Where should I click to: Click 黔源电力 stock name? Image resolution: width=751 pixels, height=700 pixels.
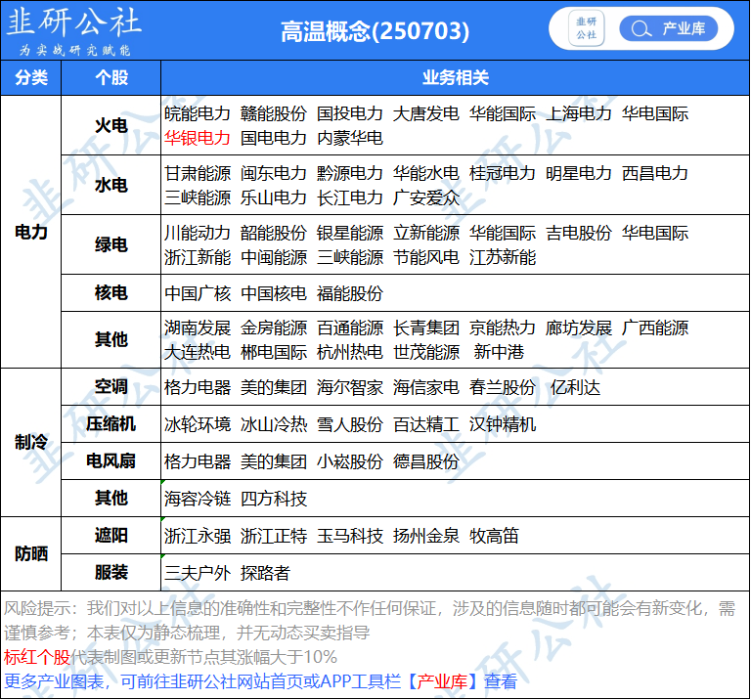click(x=350, y=173)
